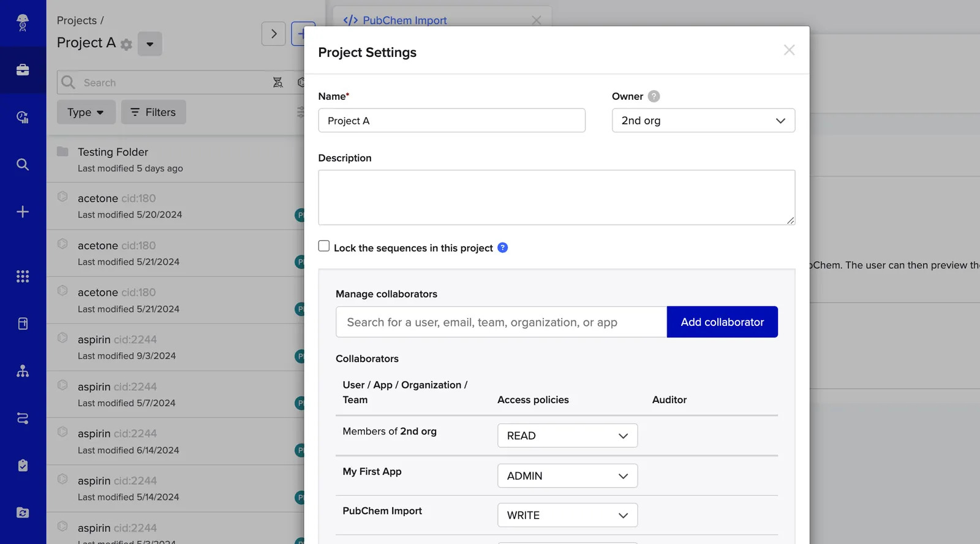Screen dimensions: 980x544
Task: Click the help icon next to Owner
Action: [654, 96]
